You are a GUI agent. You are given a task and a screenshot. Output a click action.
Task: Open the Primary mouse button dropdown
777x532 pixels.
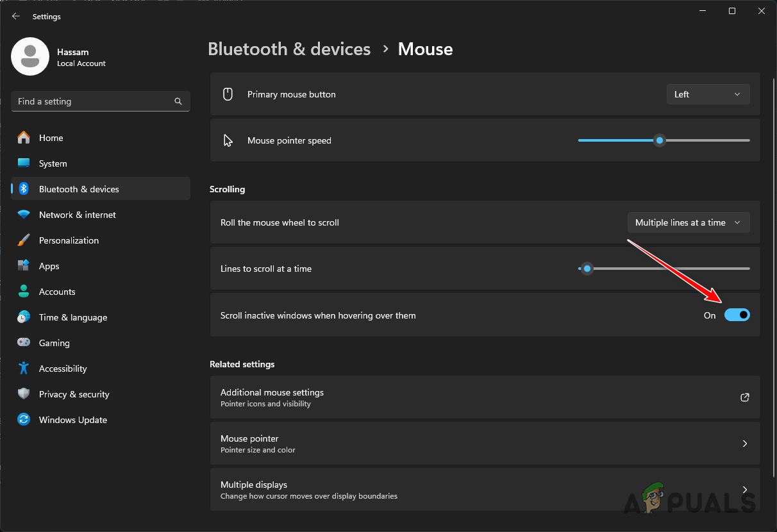(x=708, y=94)
